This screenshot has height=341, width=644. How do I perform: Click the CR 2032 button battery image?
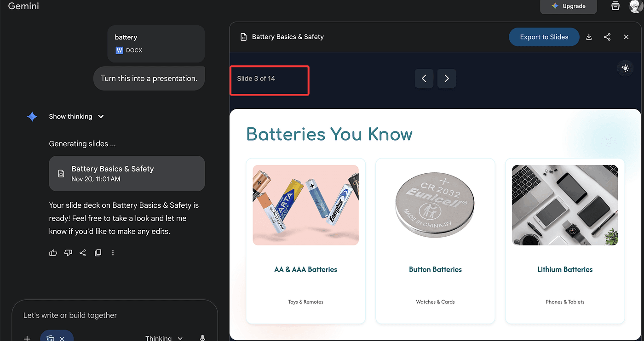435,205
